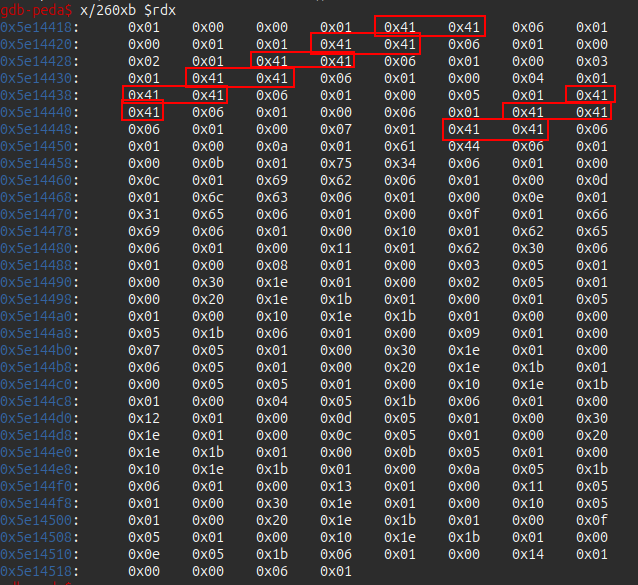Viewport: 638px width, 585px height.
Task: Click the address label 0x5e14418
Action: click(x=35, y=27)
